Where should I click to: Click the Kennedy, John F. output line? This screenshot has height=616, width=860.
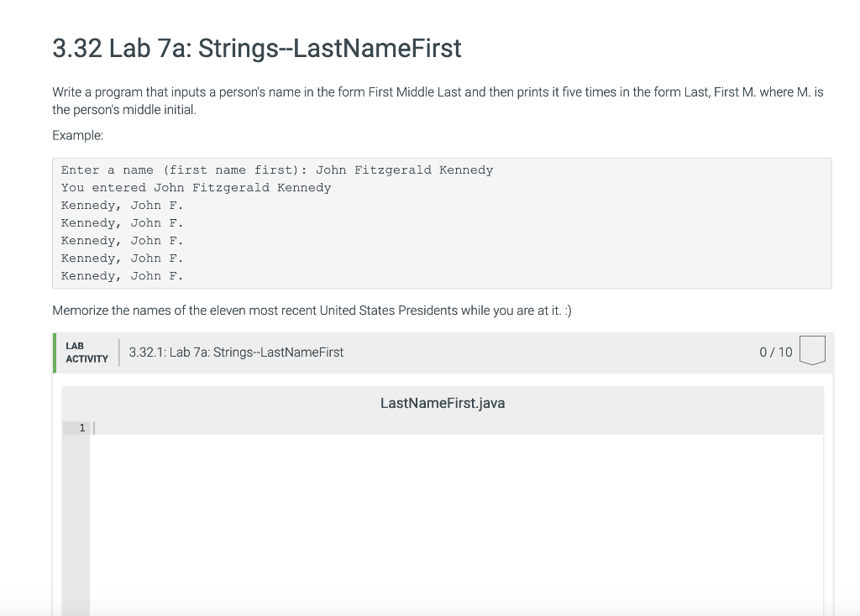pyautogui.click(x=122, y=205)
